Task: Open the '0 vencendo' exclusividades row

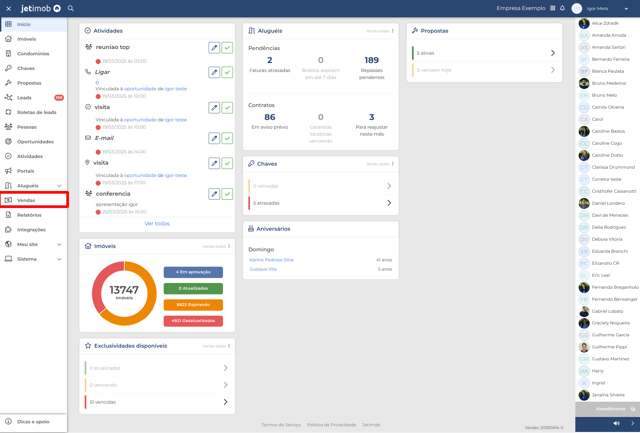Action: (x=157, y=385)
